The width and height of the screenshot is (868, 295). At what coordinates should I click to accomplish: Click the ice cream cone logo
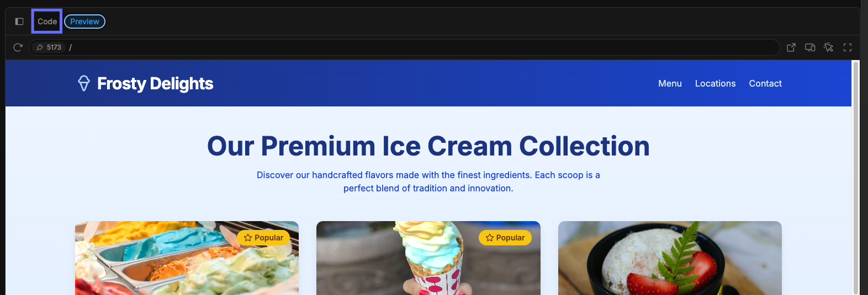[x=84, y=83]
